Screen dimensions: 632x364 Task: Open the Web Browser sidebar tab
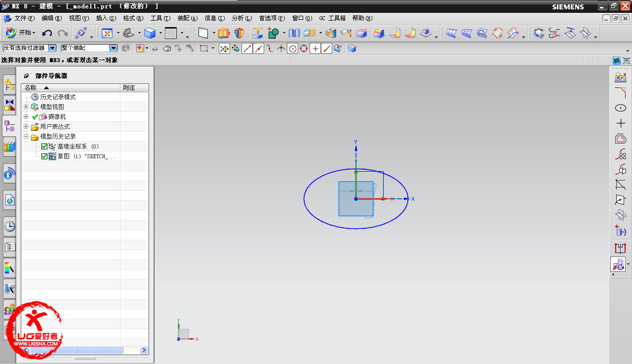point(9,200)
